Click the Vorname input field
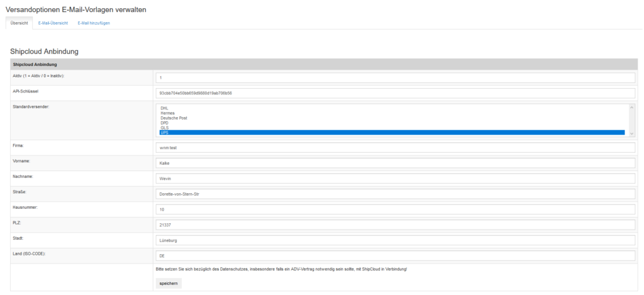644x295 pixels. point(396,163)
